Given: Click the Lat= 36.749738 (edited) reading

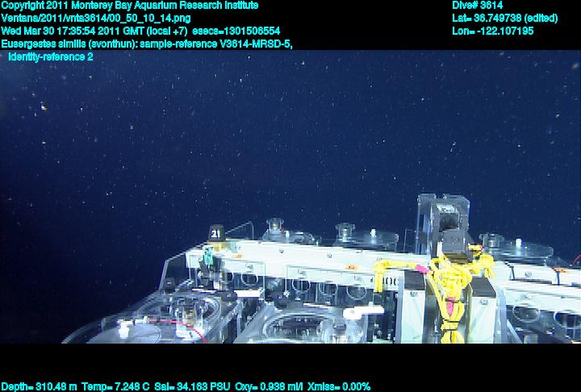Looking at the screenshot, I should pos(504,19).
